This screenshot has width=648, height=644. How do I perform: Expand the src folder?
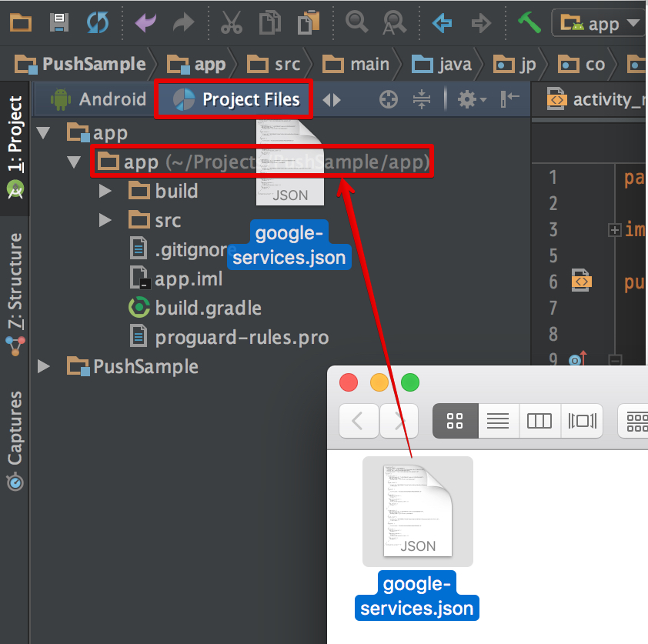tap(105, 220)
